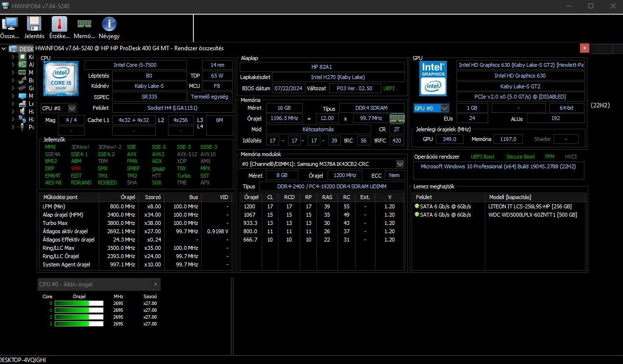Expand the bus tree node chevron
This screenshot has height=364, width=623.
14,80
